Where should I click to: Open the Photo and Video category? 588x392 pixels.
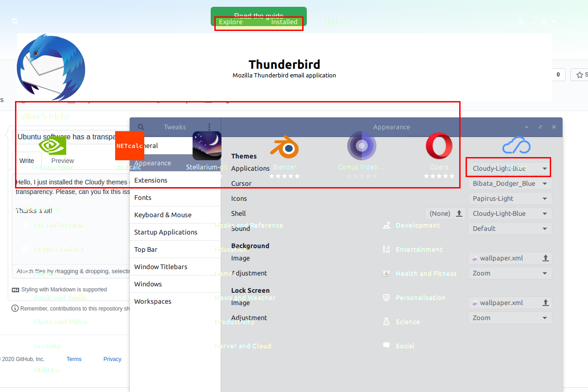click(x=61, y=322)
